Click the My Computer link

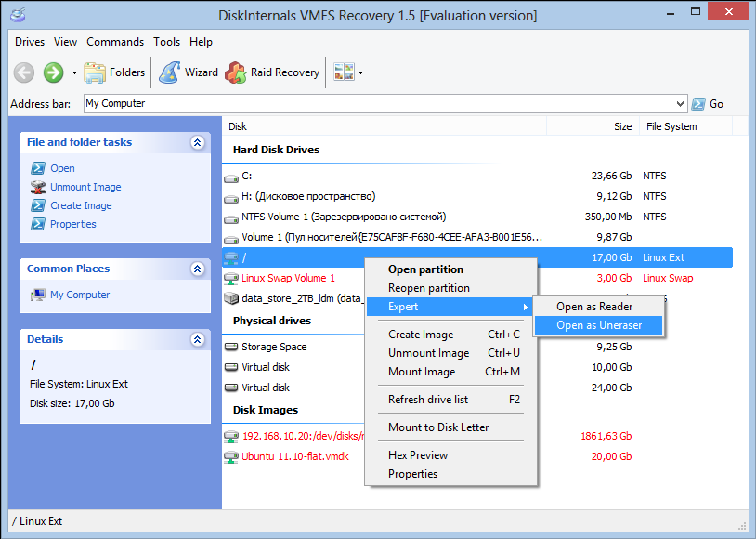[80, 295]
